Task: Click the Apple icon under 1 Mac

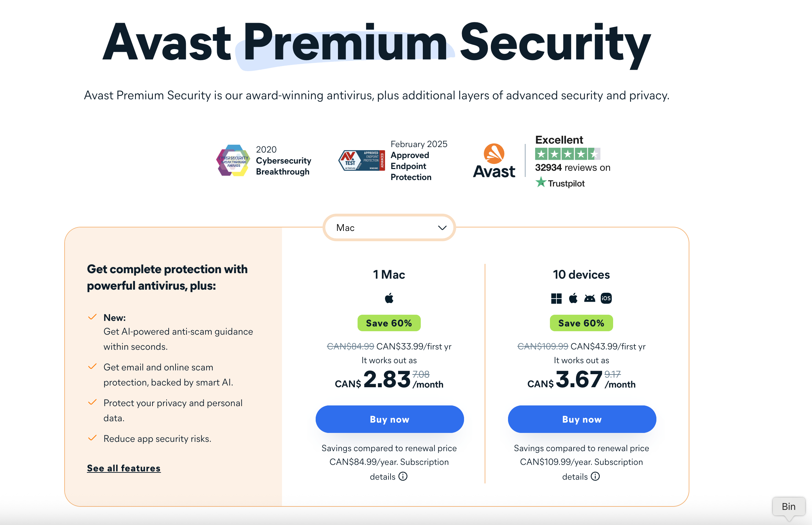Action: 389,298
